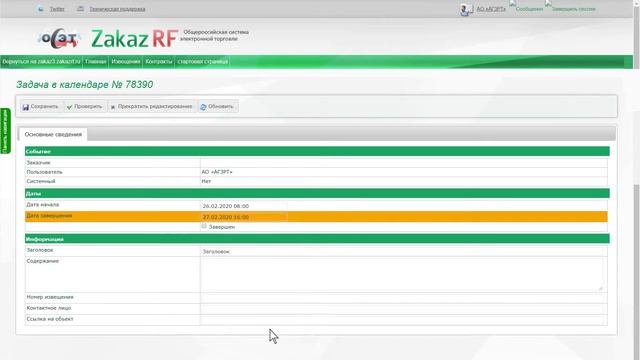
Task: Click the Системный value Нет
Action: point(206,181)
